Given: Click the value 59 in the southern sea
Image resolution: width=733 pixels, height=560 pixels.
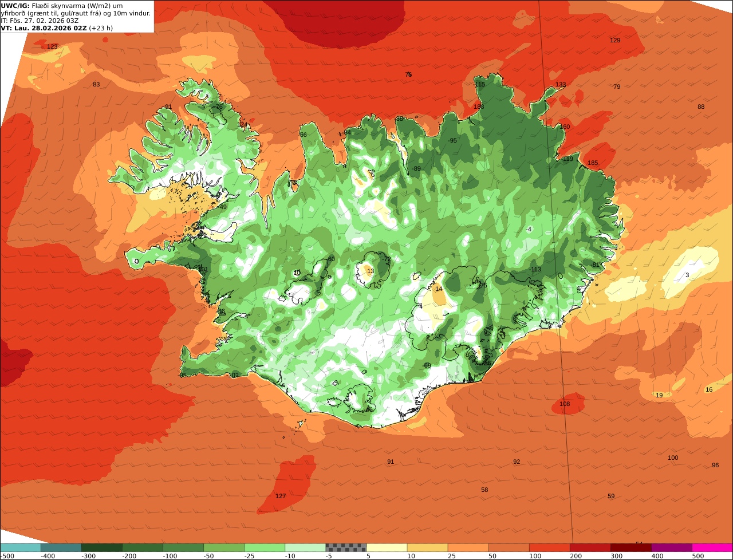Looking at the screenshot, I should pyautogui.click(x=611, y=496).
